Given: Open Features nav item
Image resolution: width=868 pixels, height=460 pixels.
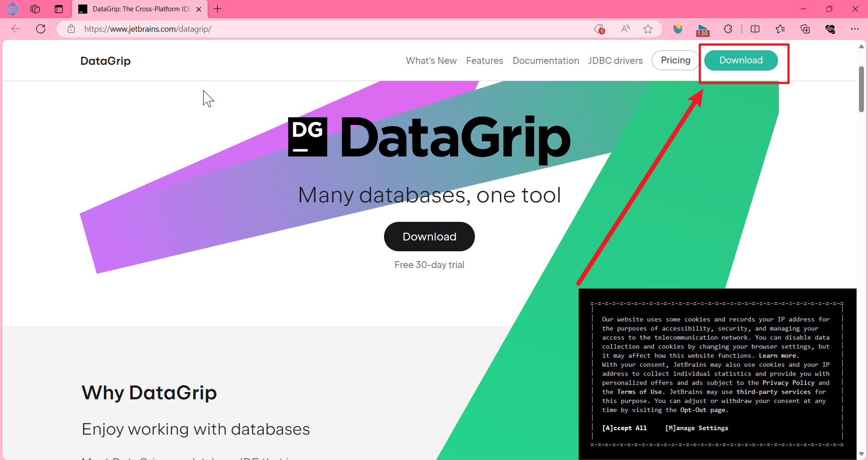Looking at the screenshot, I should tap(484, 61).
